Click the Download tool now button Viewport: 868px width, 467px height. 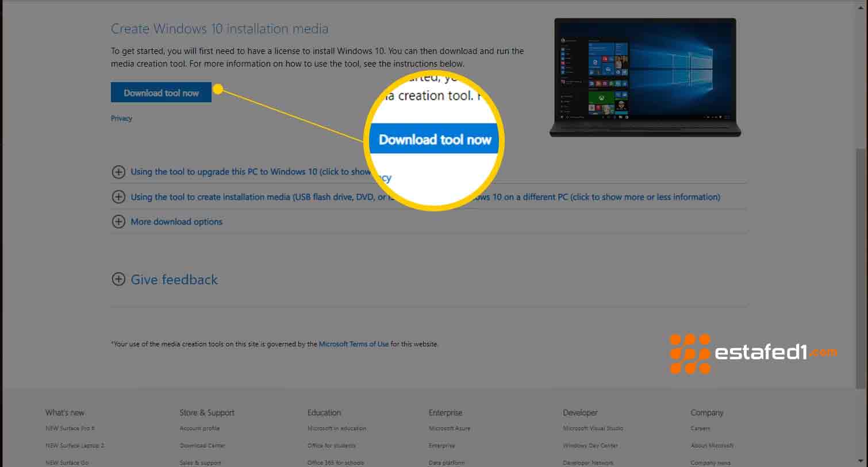161,92
